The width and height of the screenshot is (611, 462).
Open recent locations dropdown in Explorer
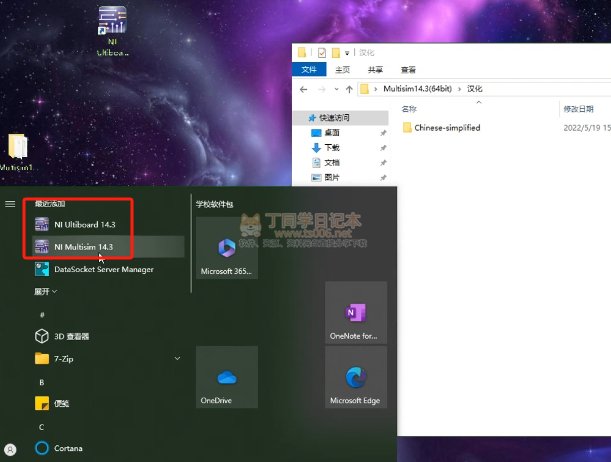[x=336, y=89]
